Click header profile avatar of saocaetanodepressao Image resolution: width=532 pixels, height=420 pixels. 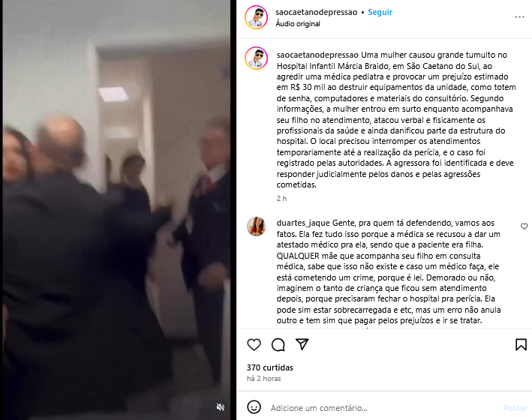click(x=256, y=17)
